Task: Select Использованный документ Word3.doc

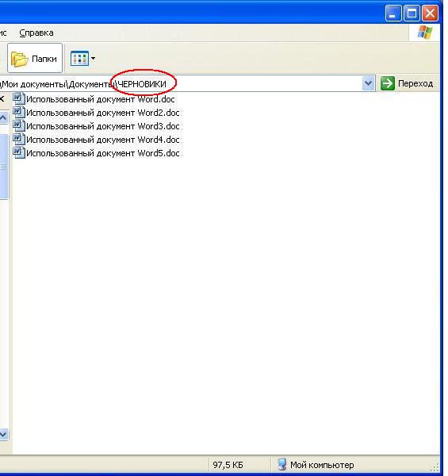Action: [96, 126]
